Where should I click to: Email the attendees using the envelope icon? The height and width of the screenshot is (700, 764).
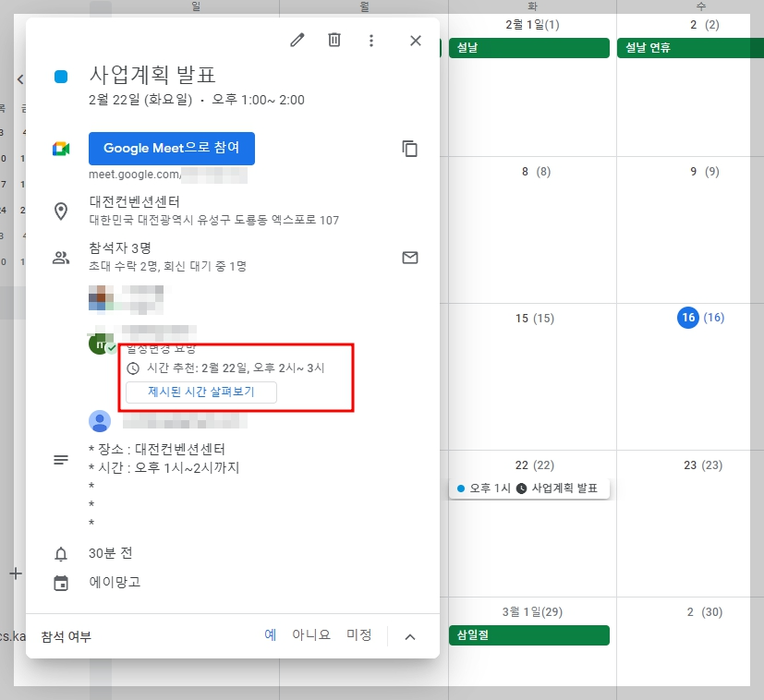click(410, 258)
